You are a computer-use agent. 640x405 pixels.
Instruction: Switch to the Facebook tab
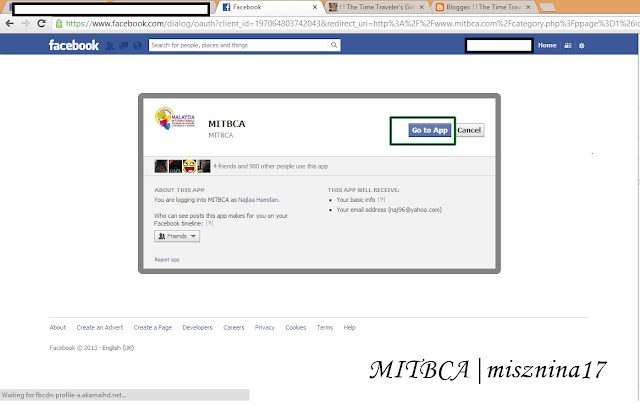point(269,7)
